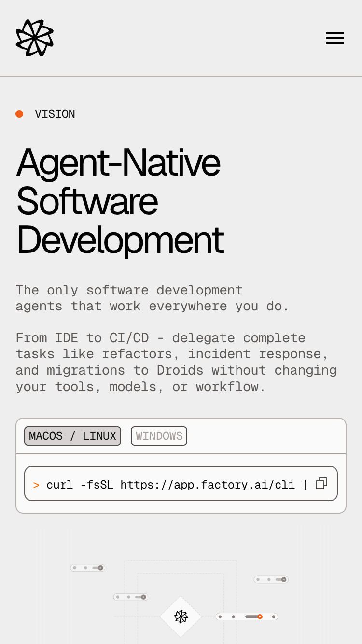Click the top-left faded pill in diagram
Image resolution: width=362 pixels, height=644 pixels.
click(87, 568)
